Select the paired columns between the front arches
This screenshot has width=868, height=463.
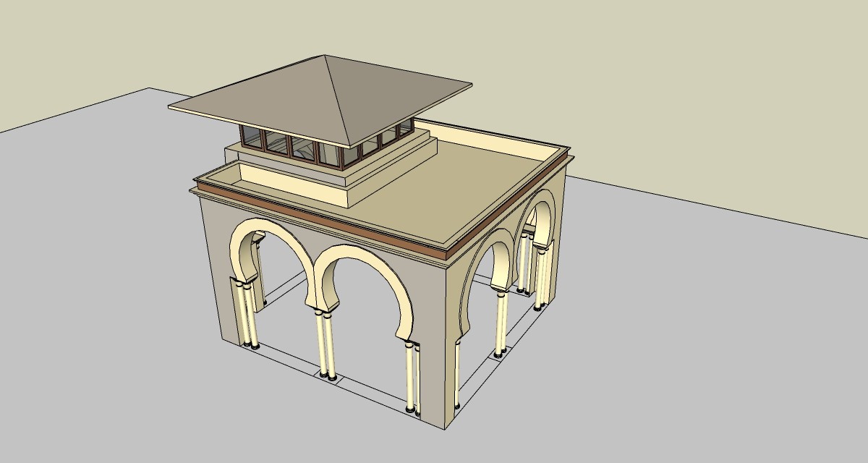click(325, 344)
